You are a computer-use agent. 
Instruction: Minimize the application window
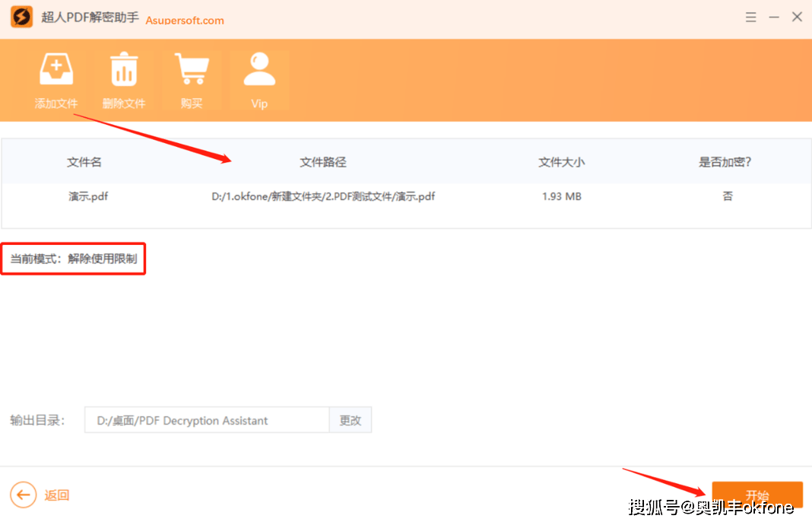tap(774, 17)
